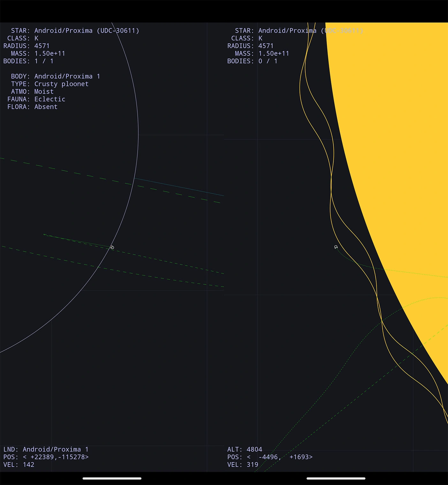
Task: Tap the BODIES: 0 / 1 readout
Action: pyautogui.click(x=252, y=61)
